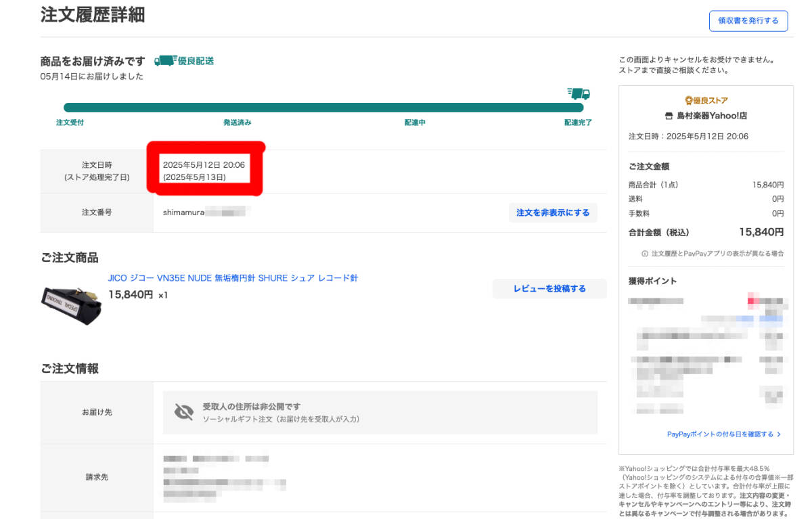The width and height of the screenshot is (812, 519).
Task: Click the store icon beside 島村楽器Yahoo!店
Action: [669, 116]
